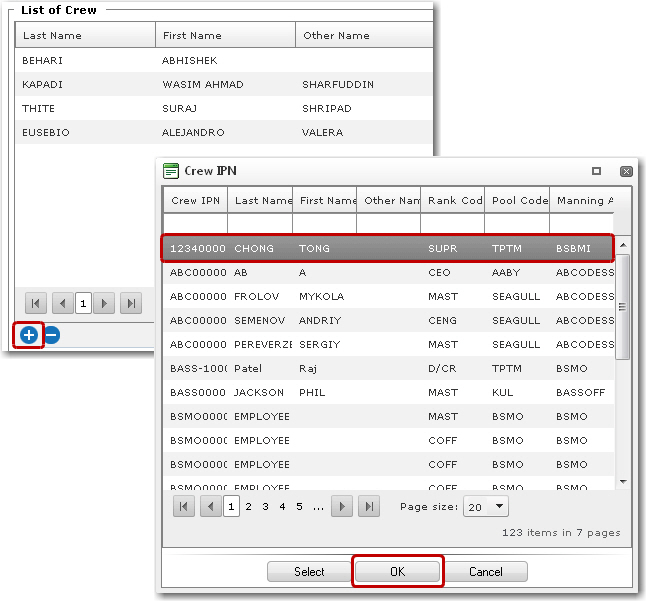The width and height of the screenshot is (646, 601).
Task: Go to next page in Crew IPN pager
Action: pyautogui.click(x=342, y=507)
